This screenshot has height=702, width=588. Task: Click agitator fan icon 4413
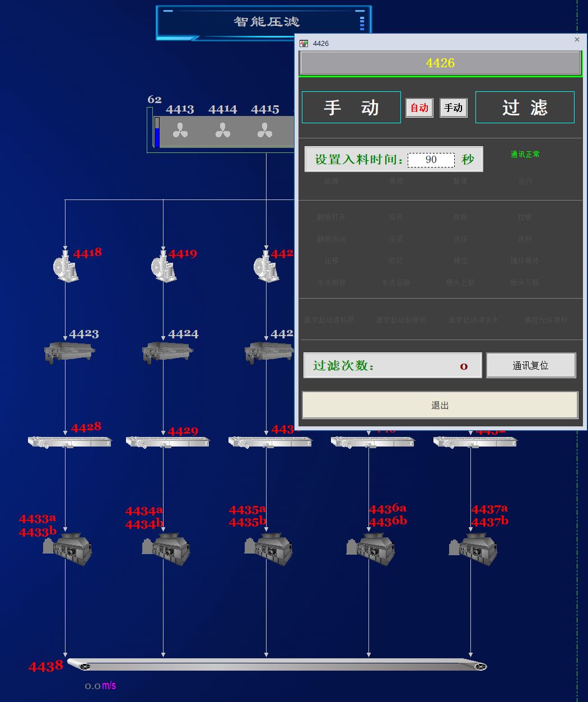click(180, 131)
